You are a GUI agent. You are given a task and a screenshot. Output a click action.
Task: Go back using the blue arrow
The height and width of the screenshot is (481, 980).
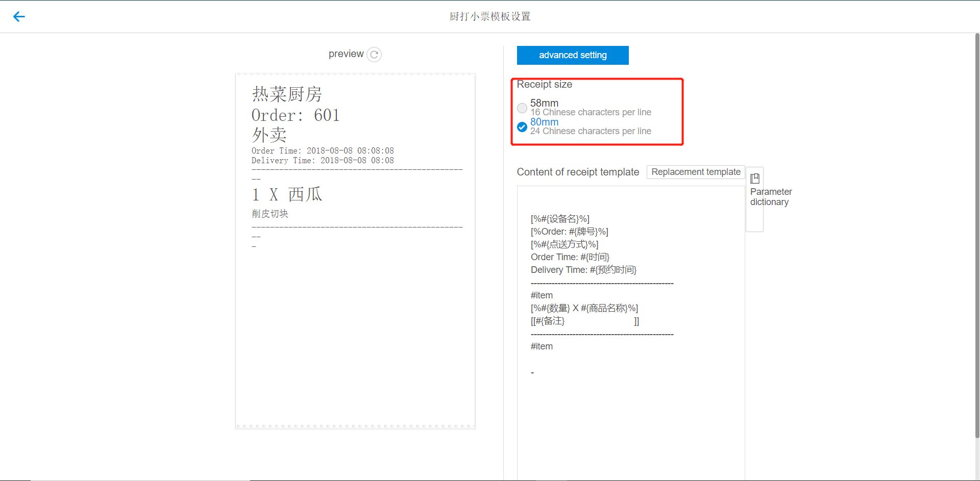pos(19,17)
